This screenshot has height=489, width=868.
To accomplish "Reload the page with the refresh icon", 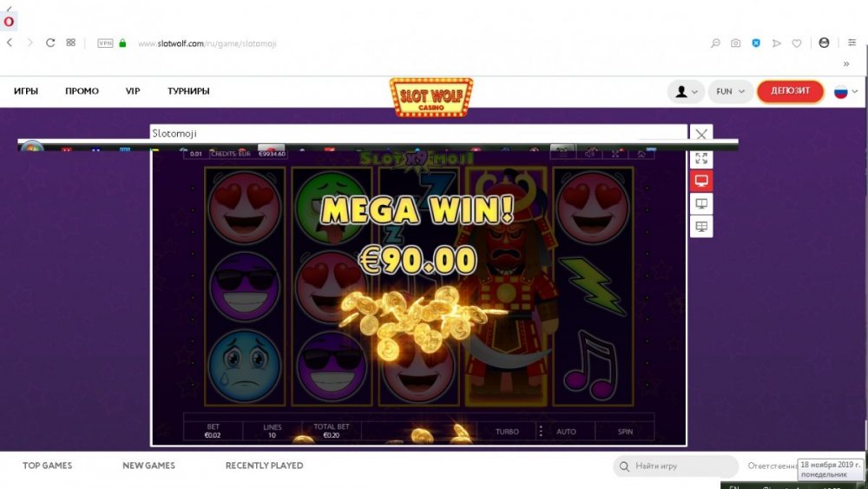I will (50, 43).
